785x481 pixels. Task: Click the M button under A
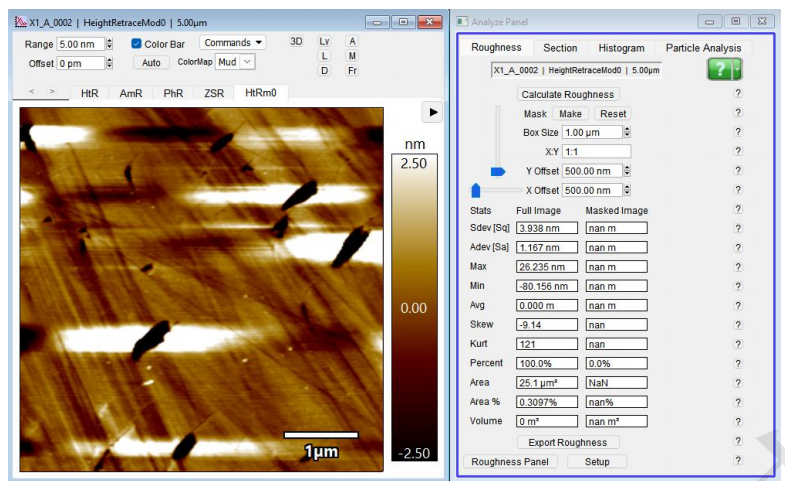[352, 56]
